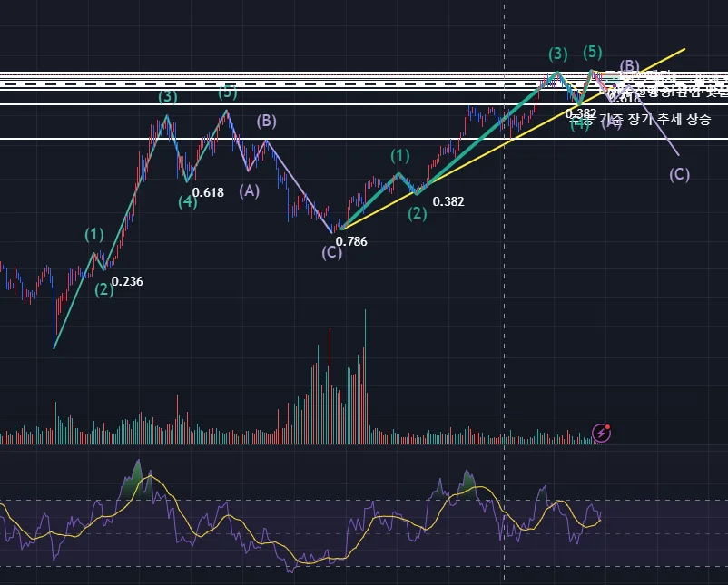Click the purple lightning bolt replay icon
Viewport: 728px width, 585px height.
pyautogui.click(x=601, y=433)
